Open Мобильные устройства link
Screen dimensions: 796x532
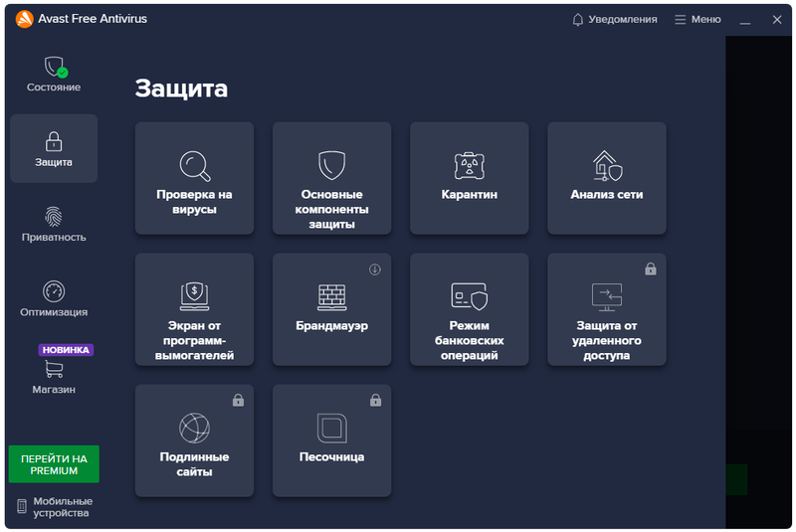click(55, 506)
